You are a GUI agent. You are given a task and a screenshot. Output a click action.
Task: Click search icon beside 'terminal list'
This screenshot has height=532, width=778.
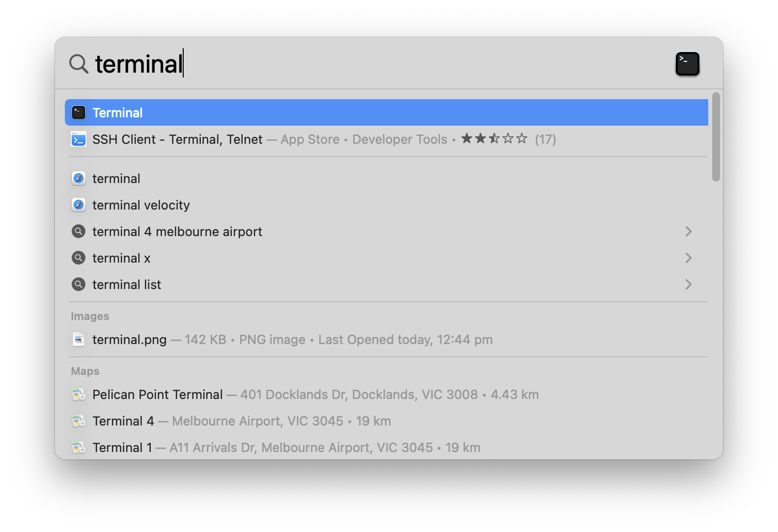tap(79, 285)
